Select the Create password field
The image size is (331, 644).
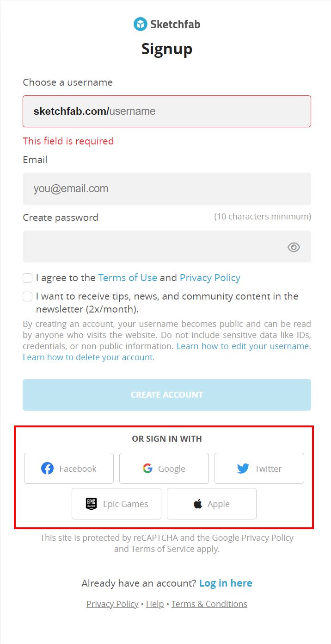pyautogui.click(x=167, y=247)
